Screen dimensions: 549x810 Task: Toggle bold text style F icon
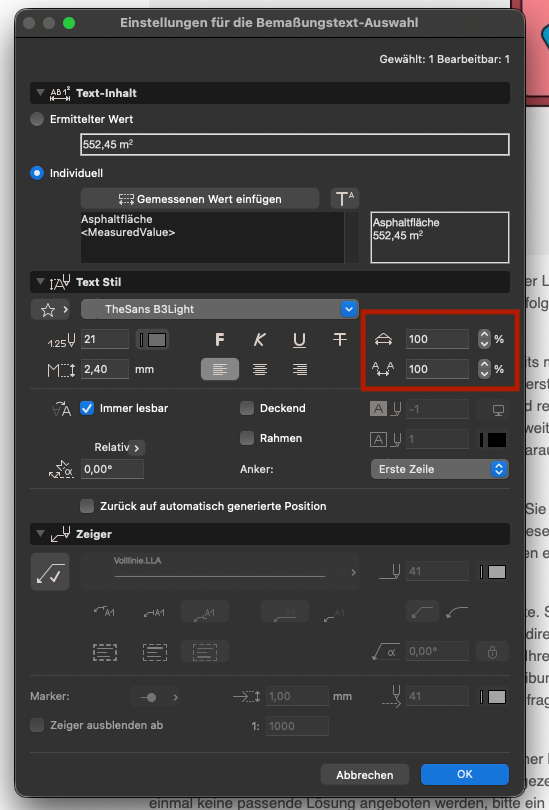tap(219, 339)
